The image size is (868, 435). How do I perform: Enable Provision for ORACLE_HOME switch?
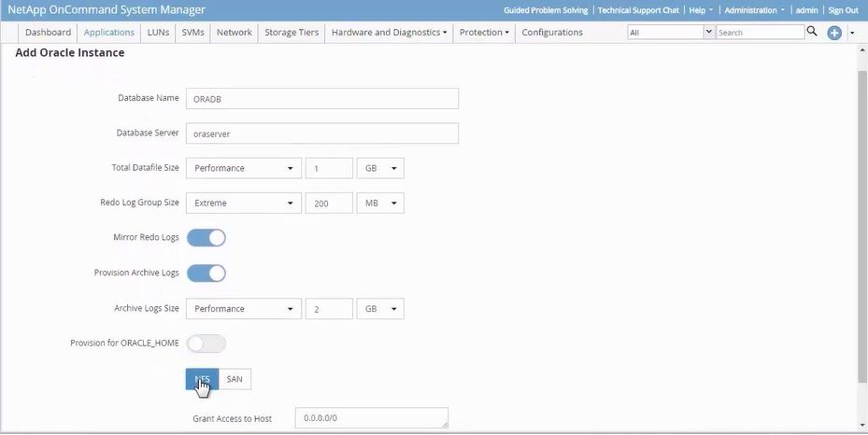coord(206,344)
